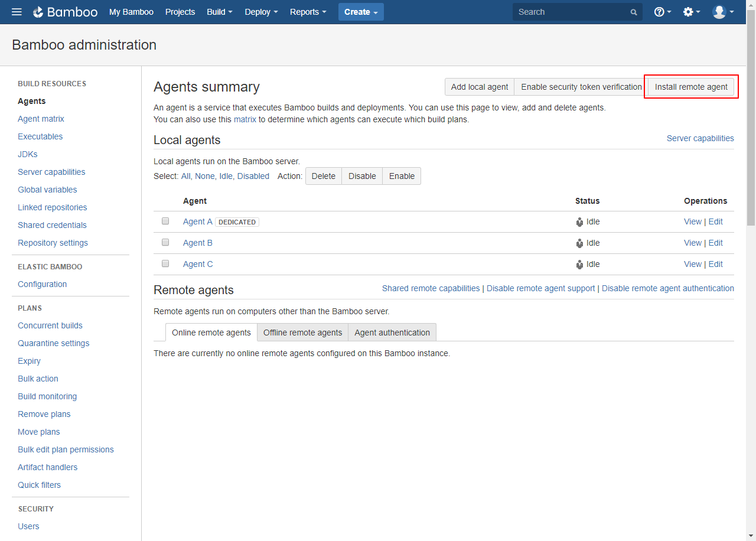756x541 pixels.
Task: Select Disabled agents link
Action: point(253,176)
